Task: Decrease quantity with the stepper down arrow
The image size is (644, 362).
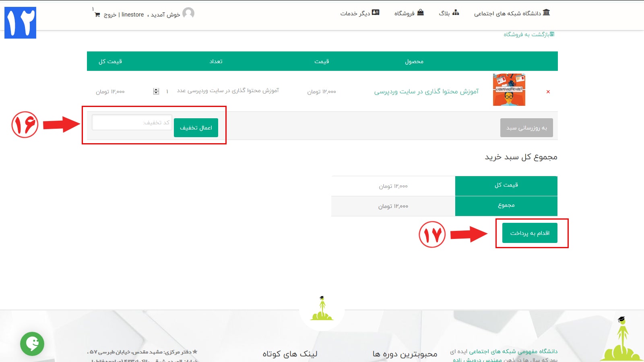Action: point(156,93)
